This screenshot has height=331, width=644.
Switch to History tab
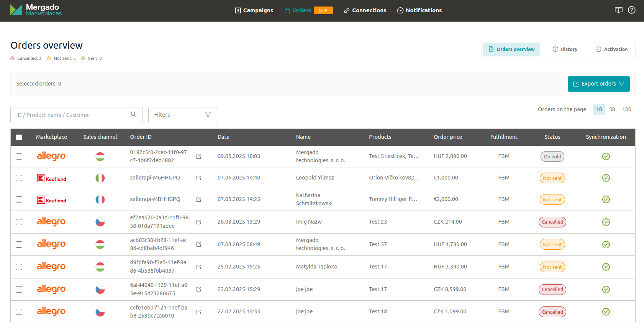coord(565,49)
